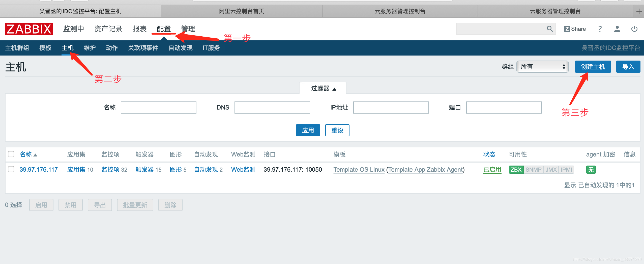Go to 模板 submenu
The image size is (644, 264).
pyautogui.click(x=45, y=48)
